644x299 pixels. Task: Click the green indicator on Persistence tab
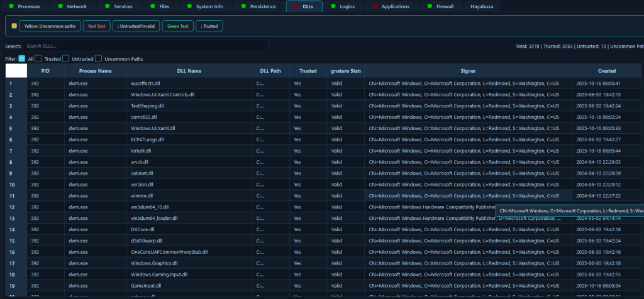pos(243,6)
